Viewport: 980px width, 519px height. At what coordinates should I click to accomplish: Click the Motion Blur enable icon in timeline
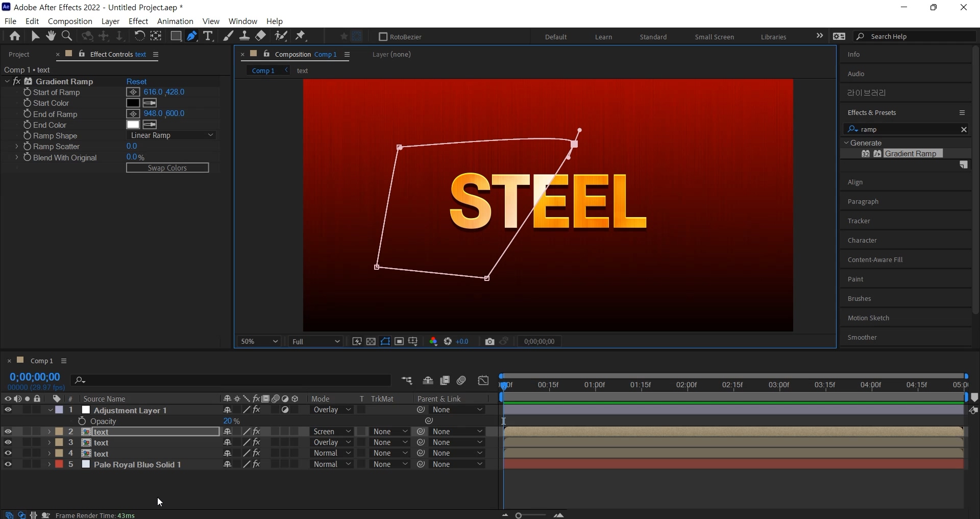pos(462,381)
